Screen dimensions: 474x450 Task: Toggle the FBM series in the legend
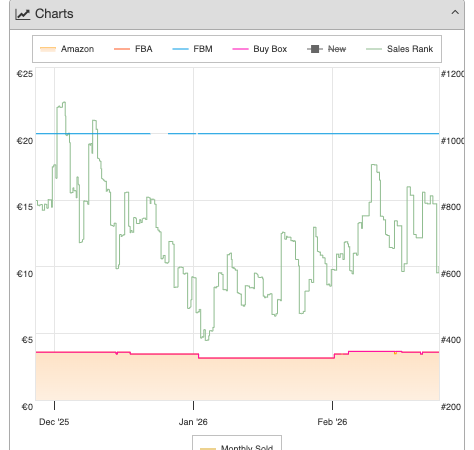click(192, 49)
